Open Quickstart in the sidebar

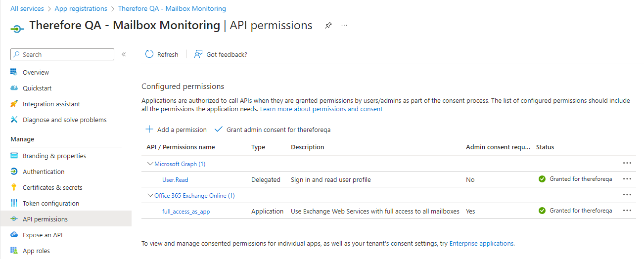point(37,88)
